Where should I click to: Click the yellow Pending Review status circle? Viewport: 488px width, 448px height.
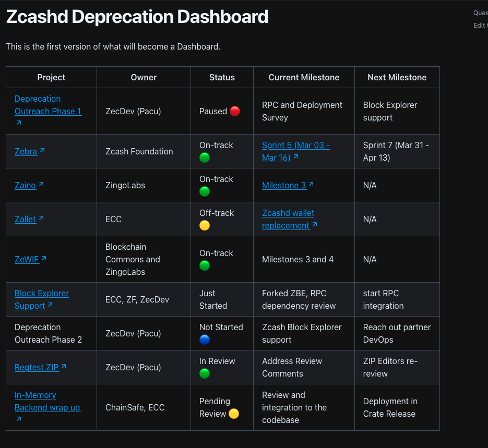click(234, 414)
